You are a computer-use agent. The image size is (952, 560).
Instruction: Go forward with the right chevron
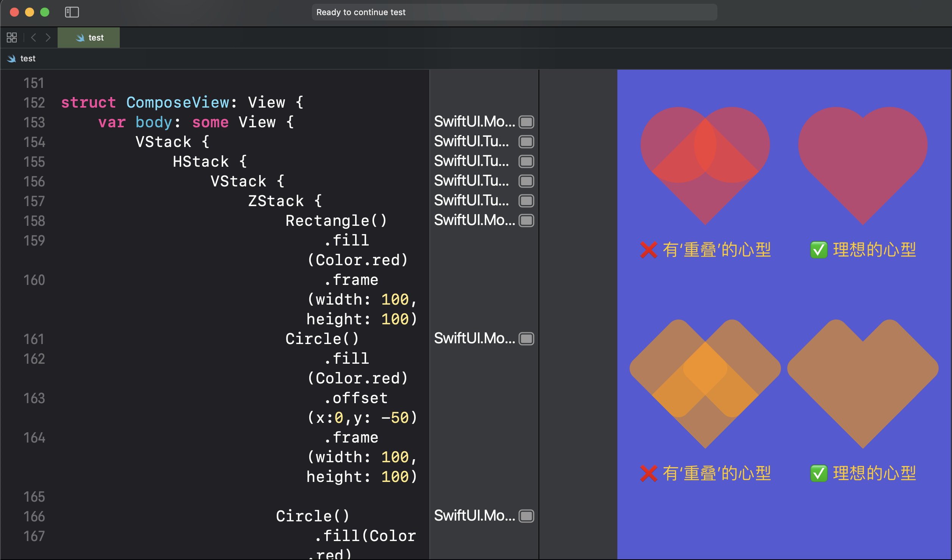coord(48,38)
